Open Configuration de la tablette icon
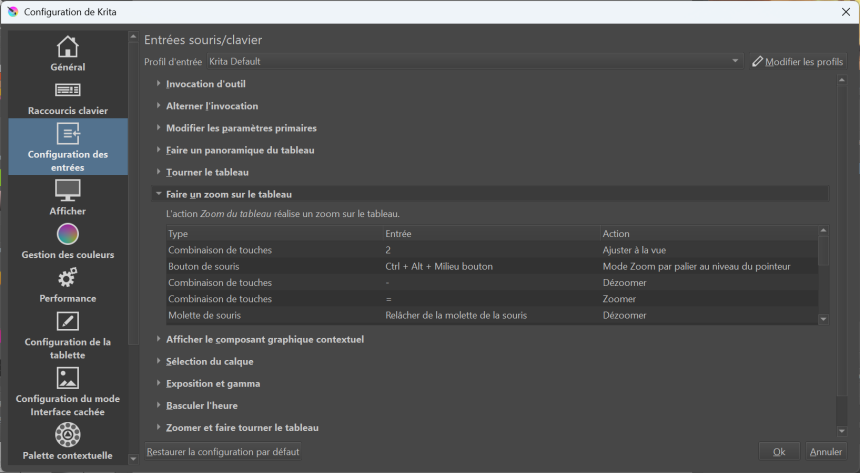 pyautogui.click(x=67, y=322)
